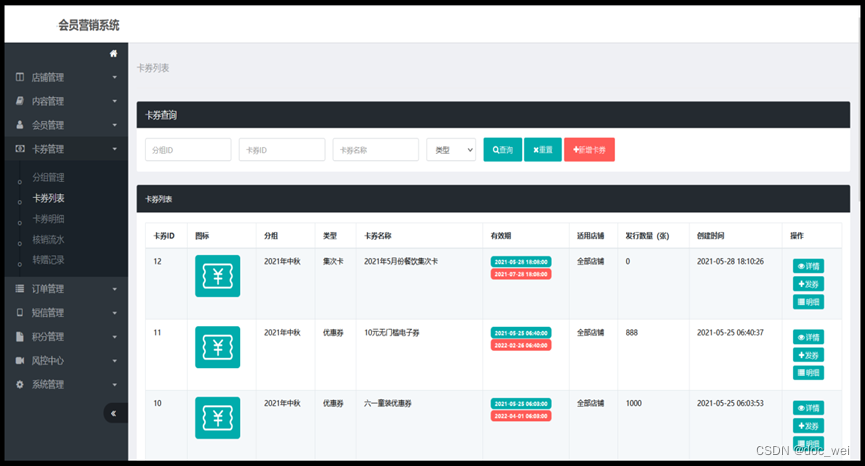Click the 卡券列表 breadcrumb text
This screenshot has width=865, height=466.
point(153,68)
